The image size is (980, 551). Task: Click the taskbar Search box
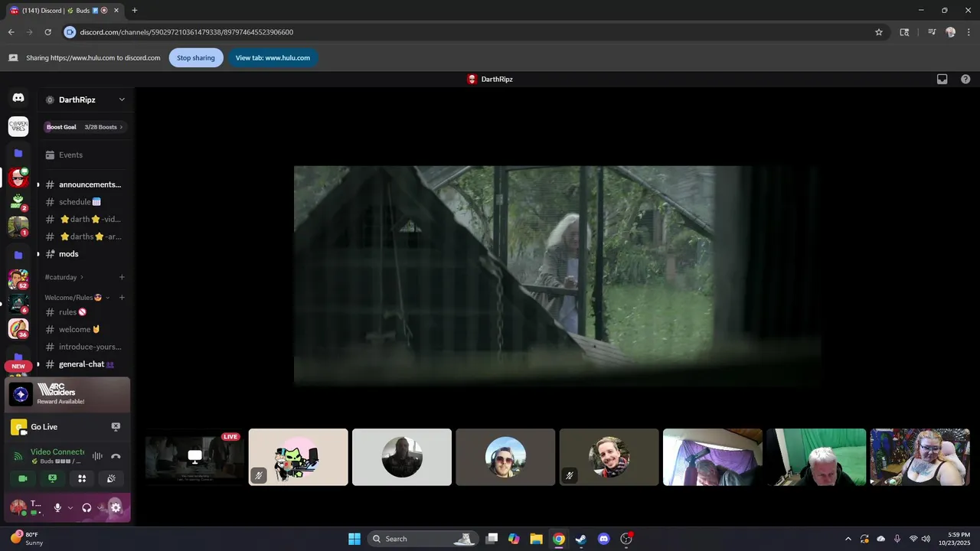[423, 539]
